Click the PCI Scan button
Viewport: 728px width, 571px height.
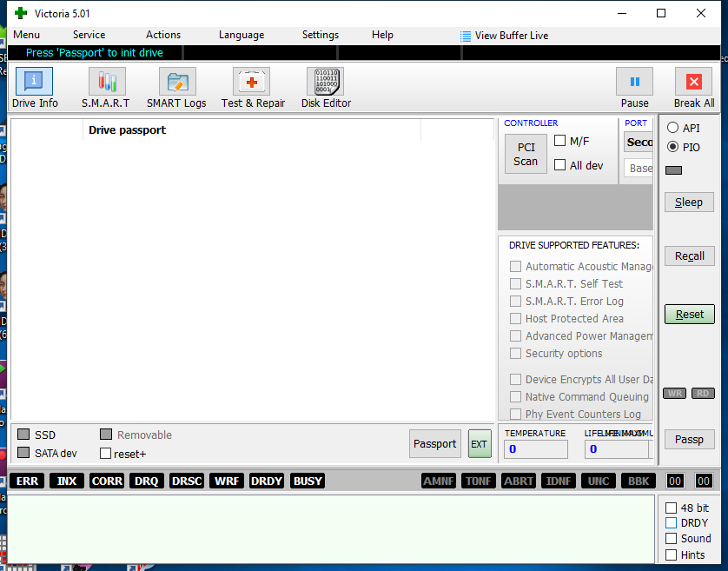tap(526, 154)
